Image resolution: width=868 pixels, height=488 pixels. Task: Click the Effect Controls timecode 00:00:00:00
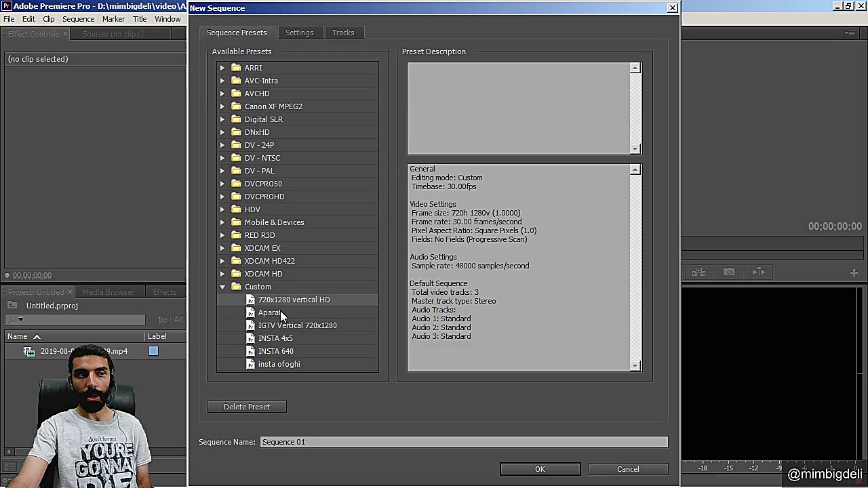pyautogui.click(x=32, y=275)
